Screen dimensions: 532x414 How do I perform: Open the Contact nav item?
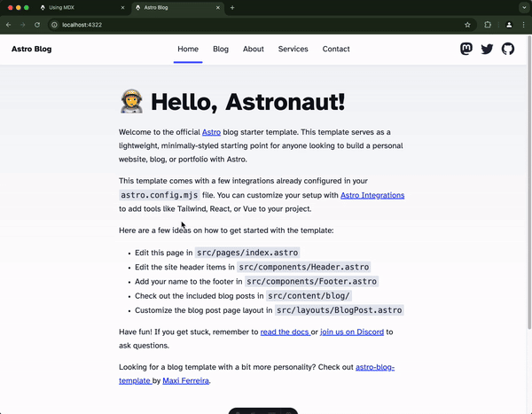click(x=336, y=49)
